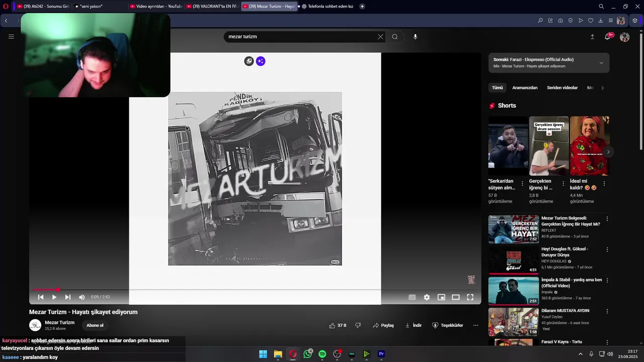Search with voice microphone icon

point(415,37)
